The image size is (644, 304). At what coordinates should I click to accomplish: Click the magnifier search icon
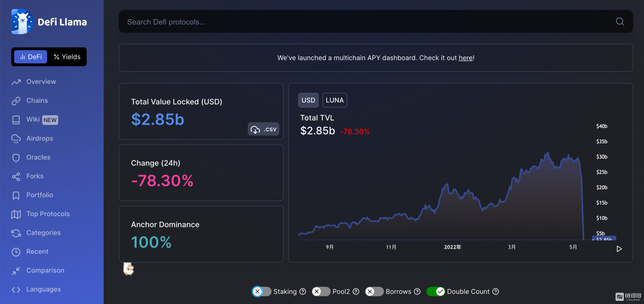[620, 22]
